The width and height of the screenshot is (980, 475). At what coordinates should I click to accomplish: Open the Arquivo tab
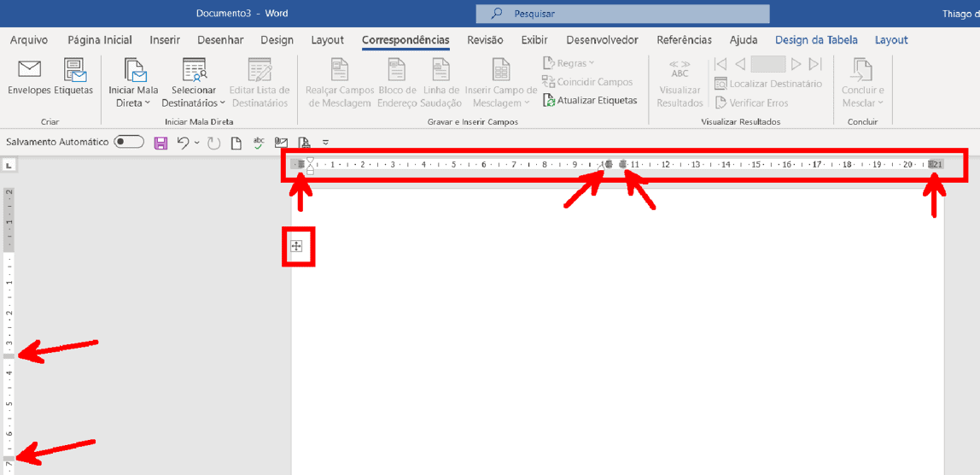(29, 40)
